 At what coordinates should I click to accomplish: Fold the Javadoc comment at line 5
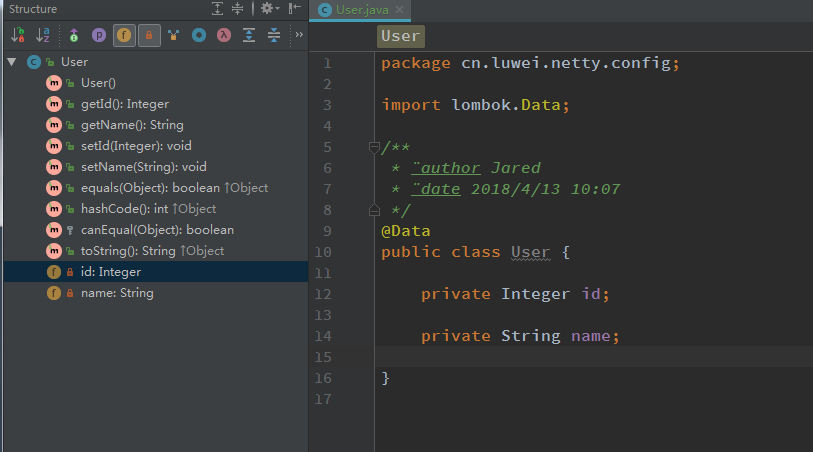[374, 147]
